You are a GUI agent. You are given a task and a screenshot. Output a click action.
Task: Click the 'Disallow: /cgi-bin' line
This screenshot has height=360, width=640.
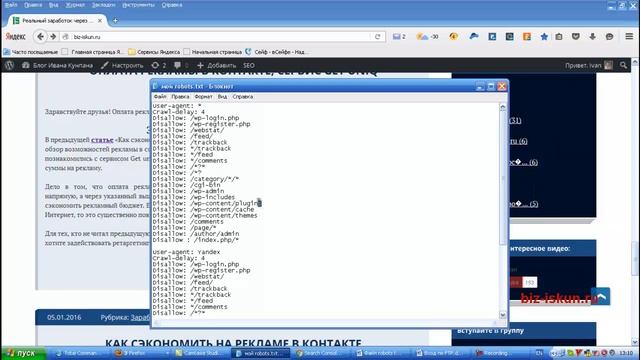tap(187, 185)
